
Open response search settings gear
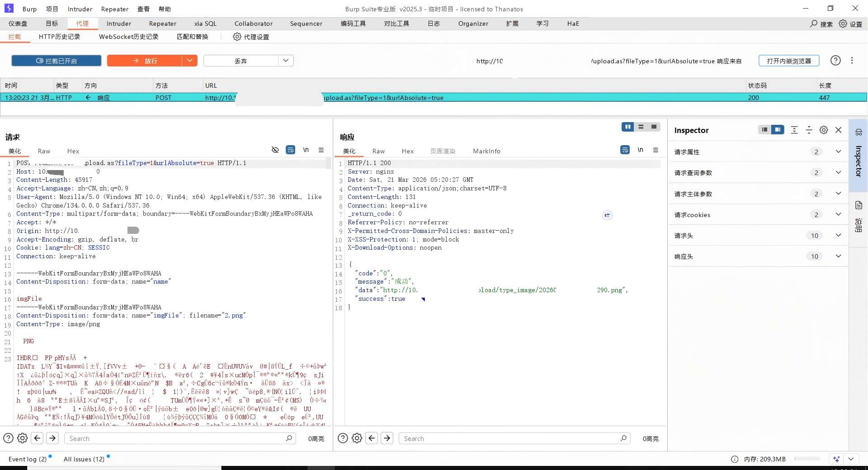(x=357, y=438)
